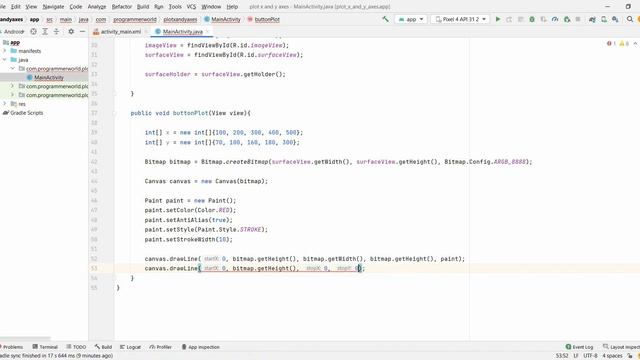Open the Window menu
Image resolution: width=640 pixels, height=360 pixels.
pos(211,7)
